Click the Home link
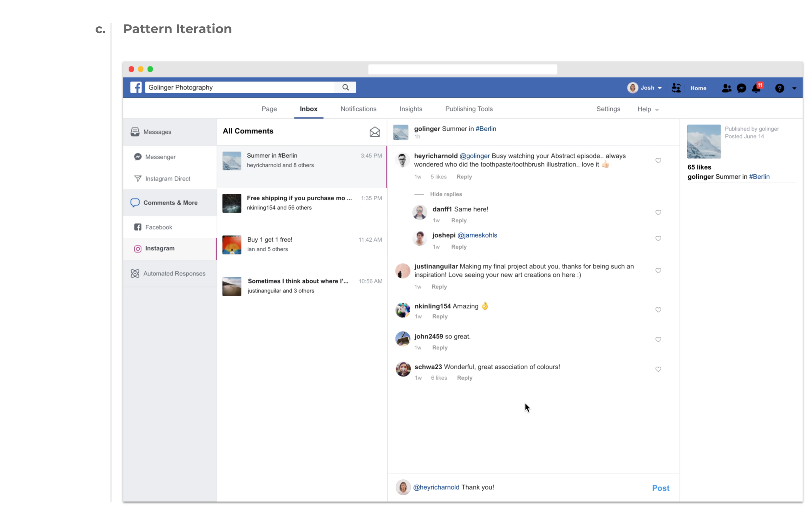The image size is (812, 529). pos(698,88)
